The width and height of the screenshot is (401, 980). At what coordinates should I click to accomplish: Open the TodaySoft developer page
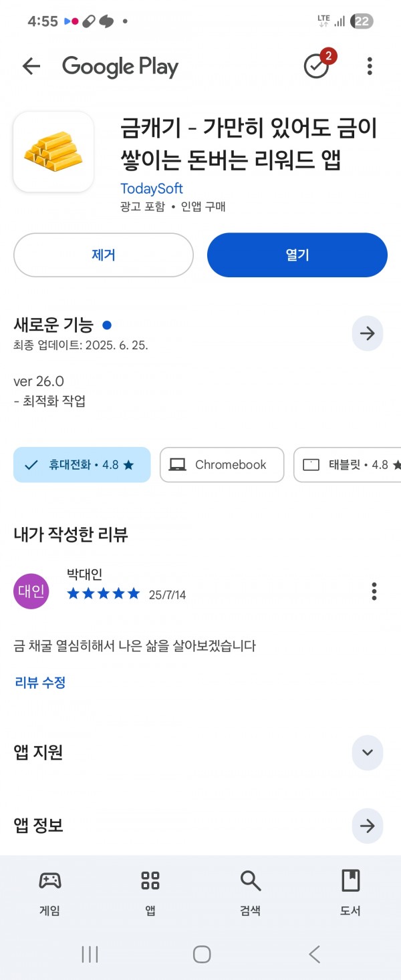[152, 188]
